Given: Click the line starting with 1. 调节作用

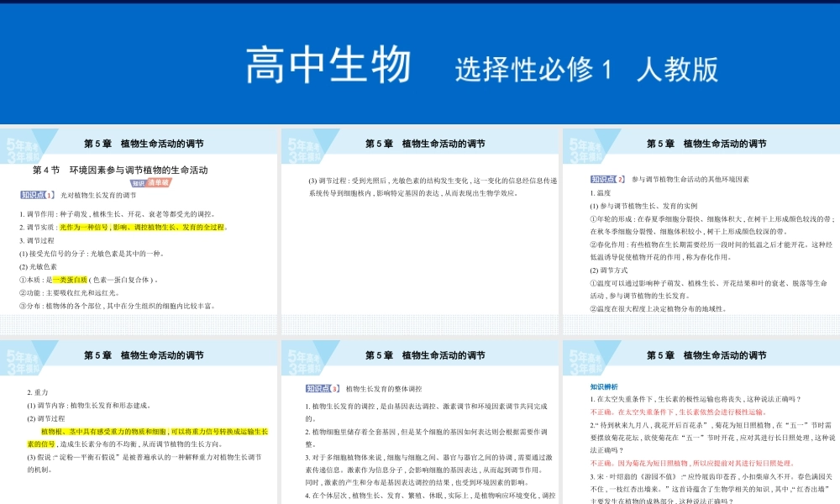Looking at the screenshot, I should (x=118, y=213).
